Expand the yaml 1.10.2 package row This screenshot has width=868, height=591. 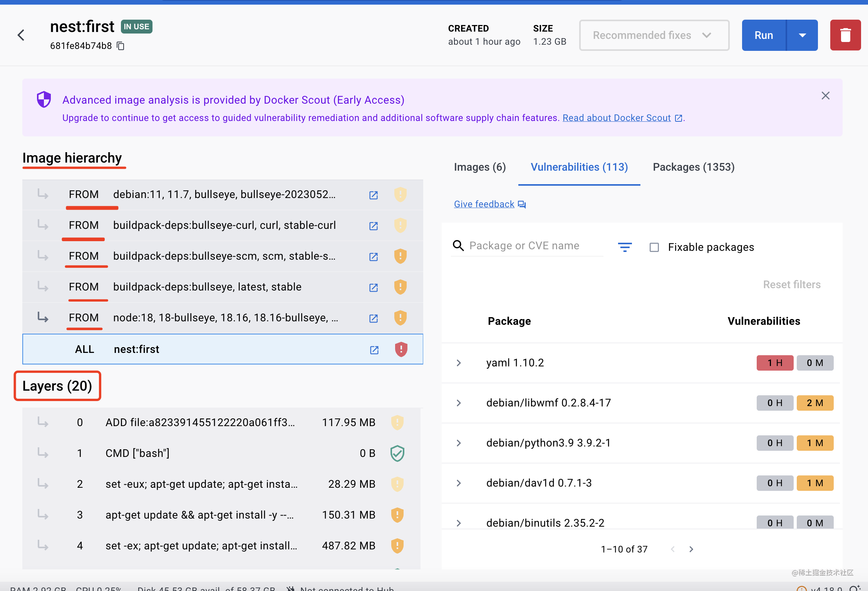tap(459, 363)
